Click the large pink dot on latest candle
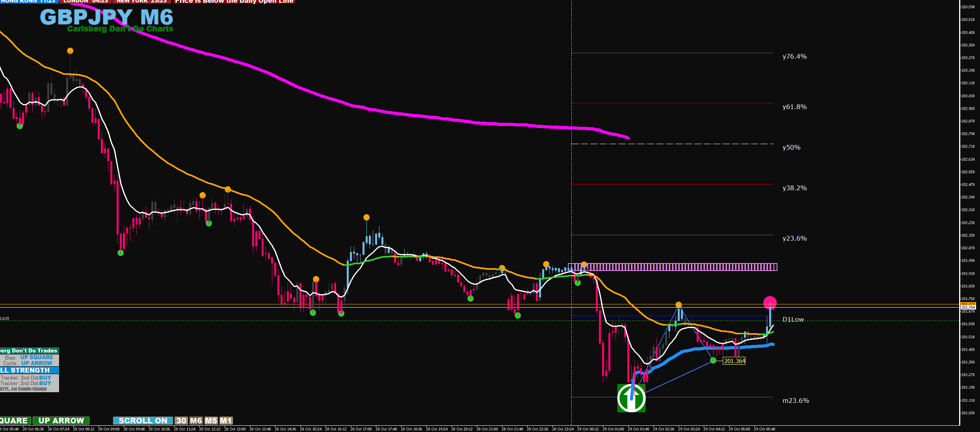 (770, 302)
